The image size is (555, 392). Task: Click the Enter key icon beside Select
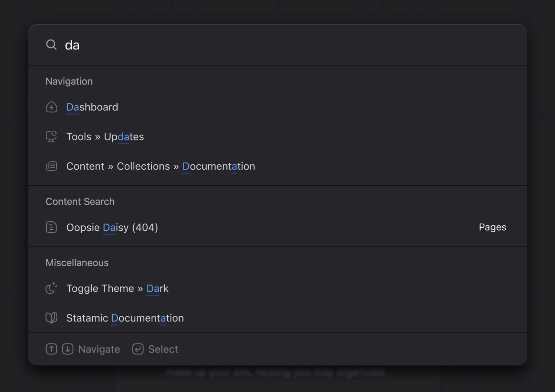click(138, 349)
